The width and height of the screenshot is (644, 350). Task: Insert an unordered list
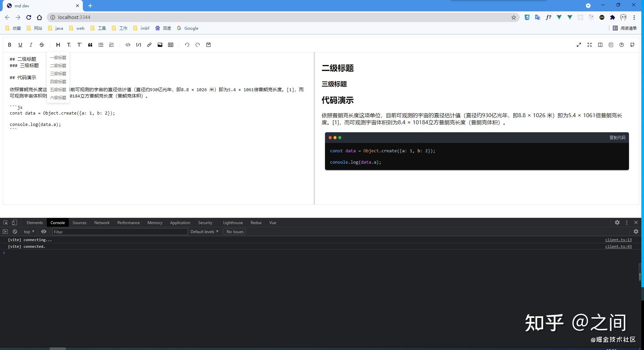click(101, 45)
